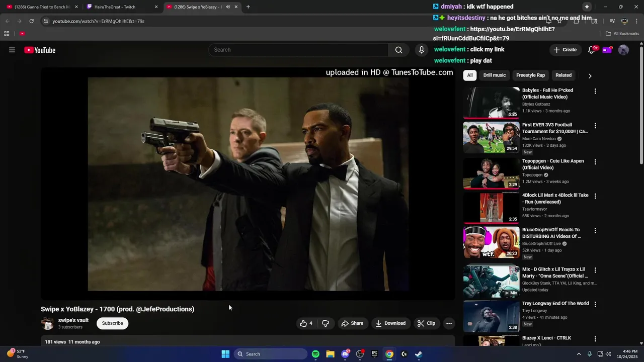
Task: Open Babyles Fall He F*cked thumbnail
Action: click(x=492, y=103)
